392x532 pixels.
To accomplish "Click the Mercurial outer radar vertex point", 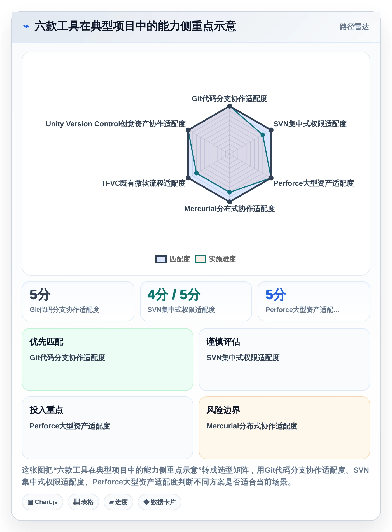I will [x=230, y=202].
